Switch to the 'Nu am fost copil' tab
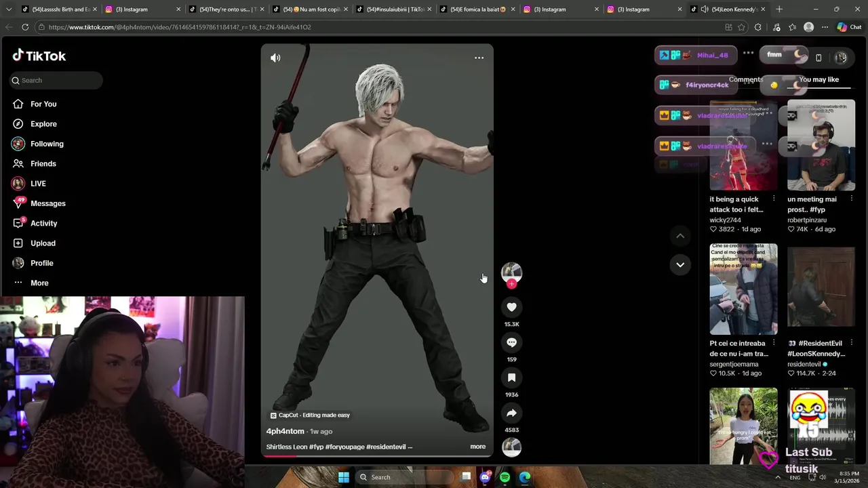 (311, 9)
